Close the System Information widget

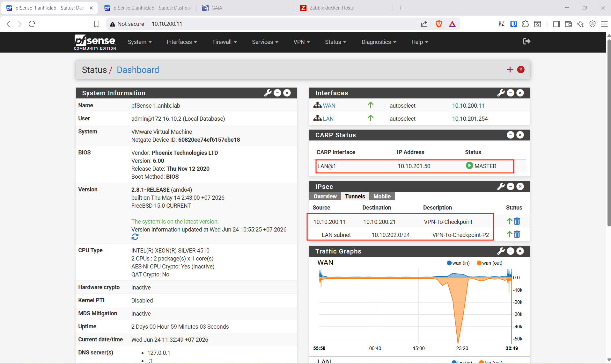287,93
